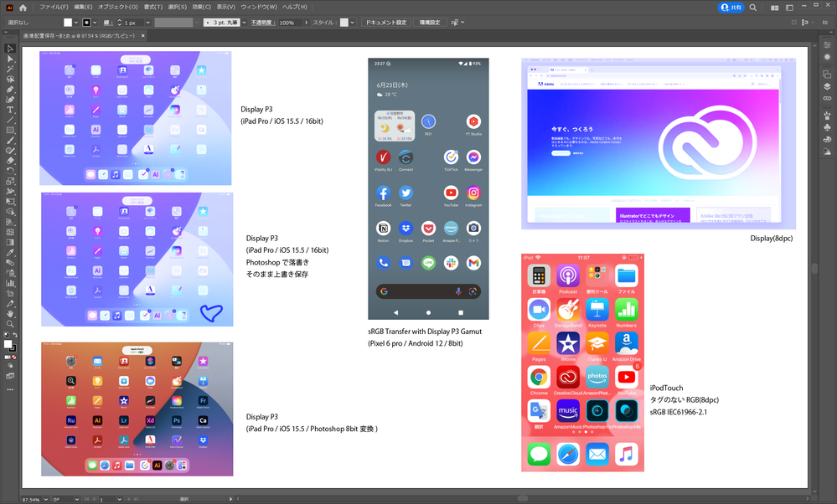Open the artboard number dropdown

click(119, 500)
